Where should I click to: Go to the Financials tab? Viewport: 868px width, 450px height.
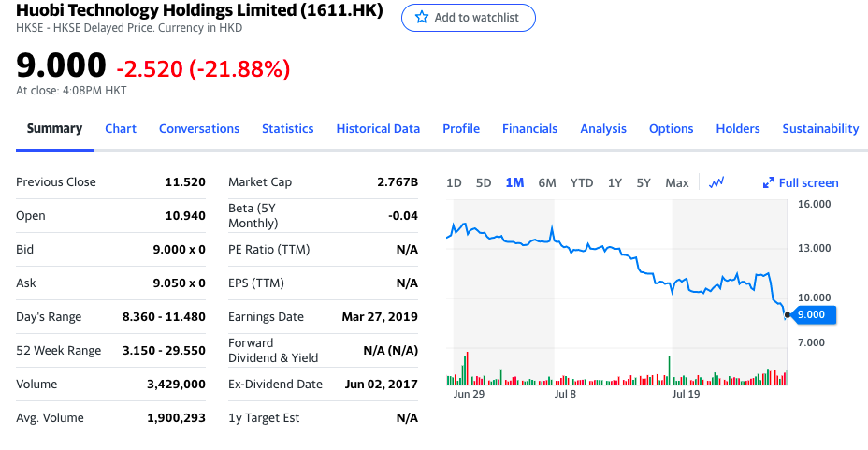[x=529, y=128]
